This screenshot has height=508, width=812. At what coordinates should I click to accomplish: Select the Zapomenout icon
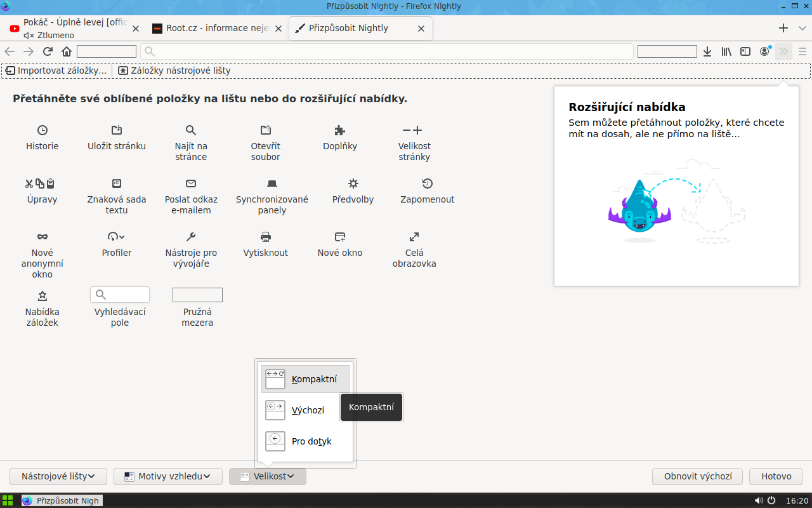pyautogui.click(x=428, y=184)
